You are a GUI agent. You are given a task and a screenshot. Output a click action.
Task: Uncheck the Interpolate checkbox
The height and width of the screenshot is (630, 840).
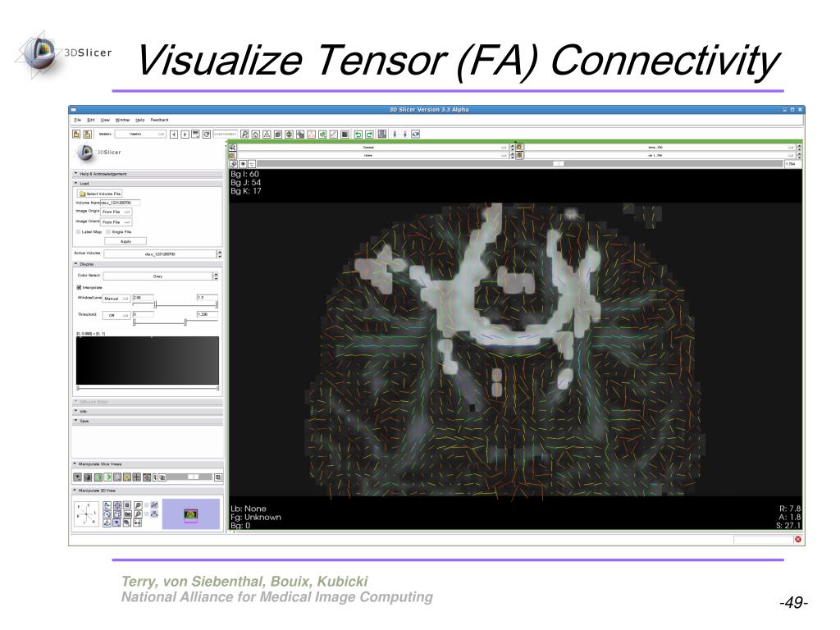[80, 288]
